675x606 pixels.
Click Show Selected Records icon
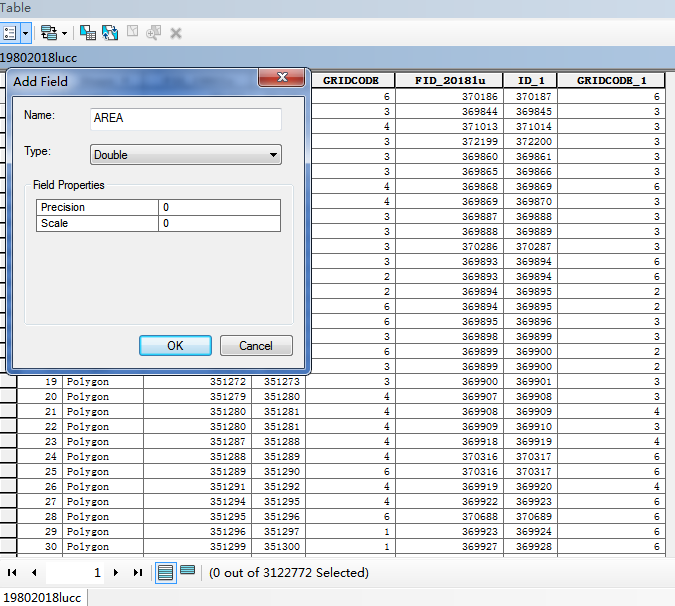click(187, 571)
